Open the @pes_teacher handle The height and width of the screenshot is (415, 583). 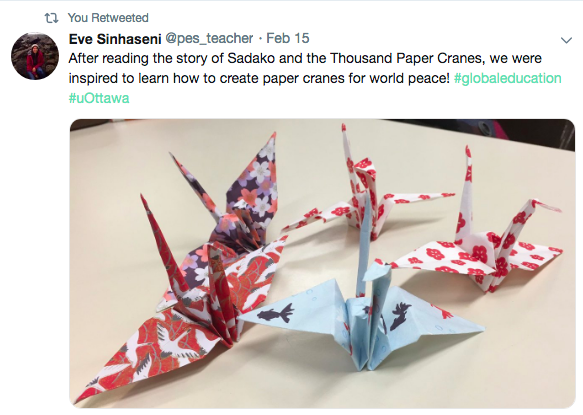(x=209, y=38)
